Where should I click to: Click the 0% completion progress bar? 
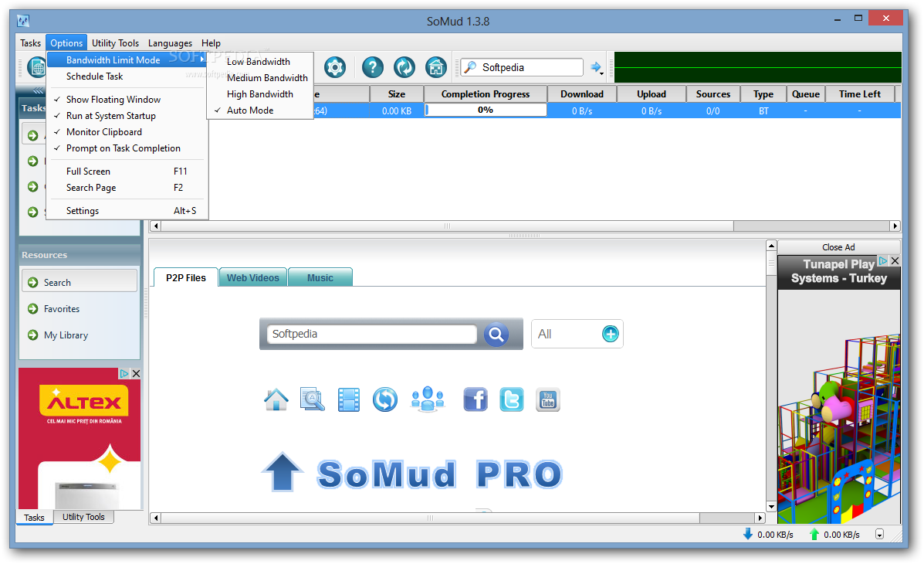[486, 110]
